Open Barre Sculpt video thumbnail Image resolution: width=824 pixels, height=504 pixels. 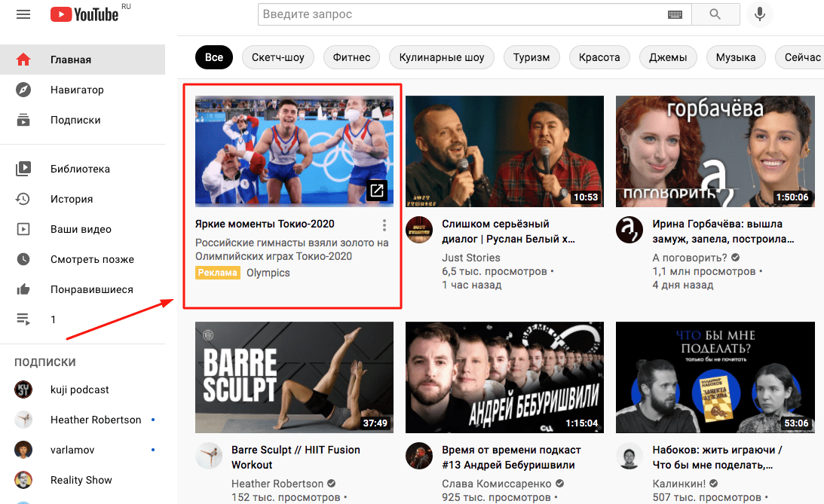294,377
